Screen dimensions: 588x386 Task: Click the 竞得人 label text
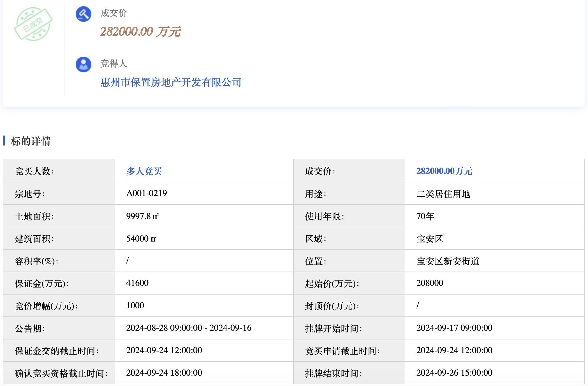click(x=114, y=64)
